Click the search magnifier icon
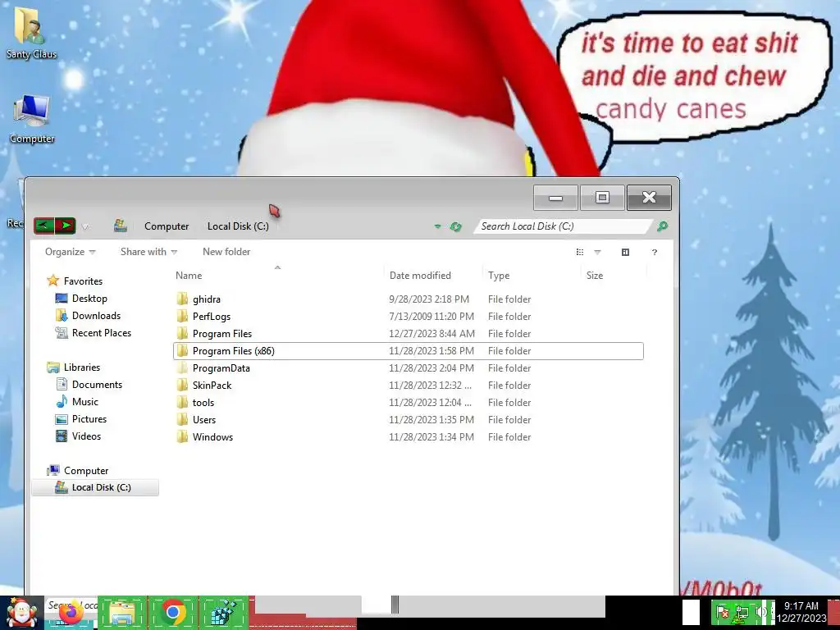The image size is (840, 630). point(662,226)
